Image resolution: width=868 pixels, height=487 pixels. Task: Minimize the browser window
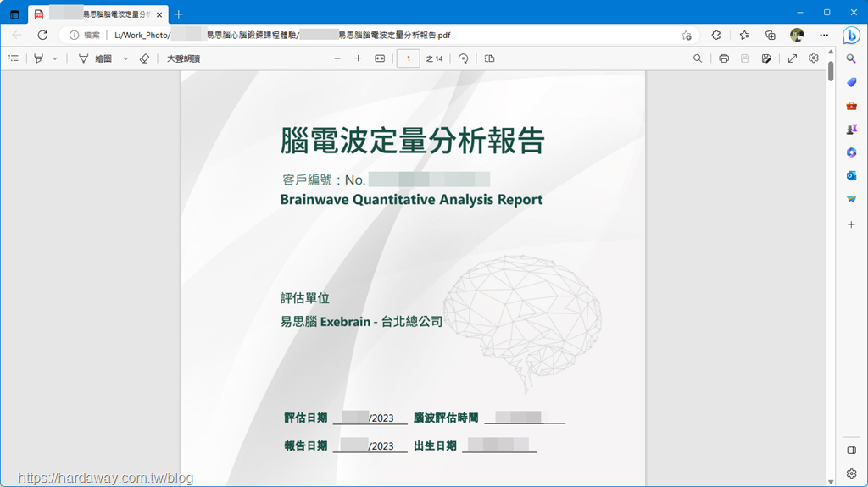[x=800, y=12]
